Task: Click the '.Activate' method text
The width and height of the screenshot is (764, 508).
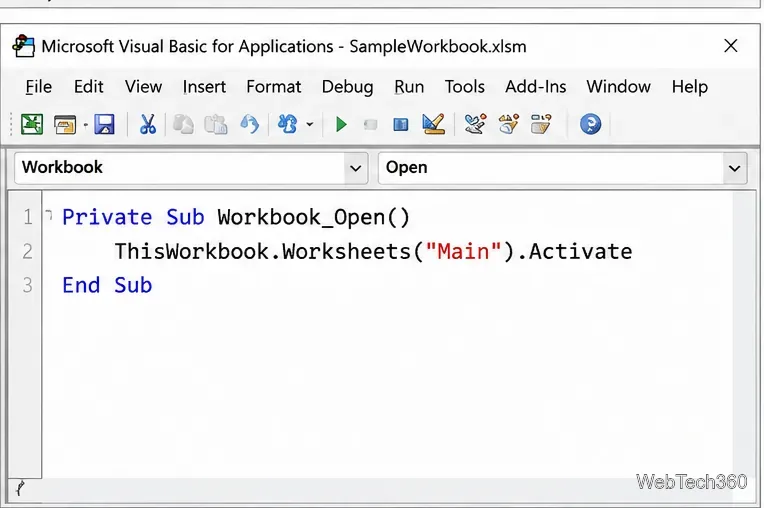Action: (x=574, y=251)
